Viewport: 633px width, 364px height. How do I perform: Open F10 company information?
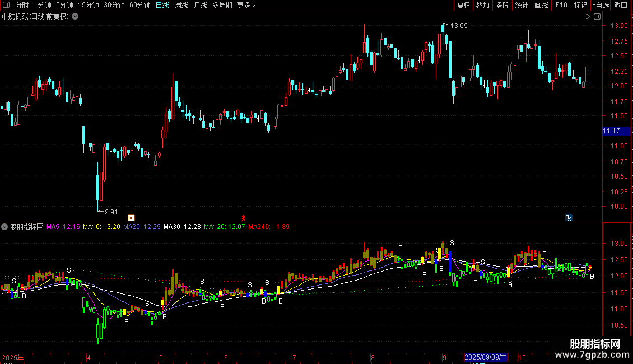pos(561,5)
